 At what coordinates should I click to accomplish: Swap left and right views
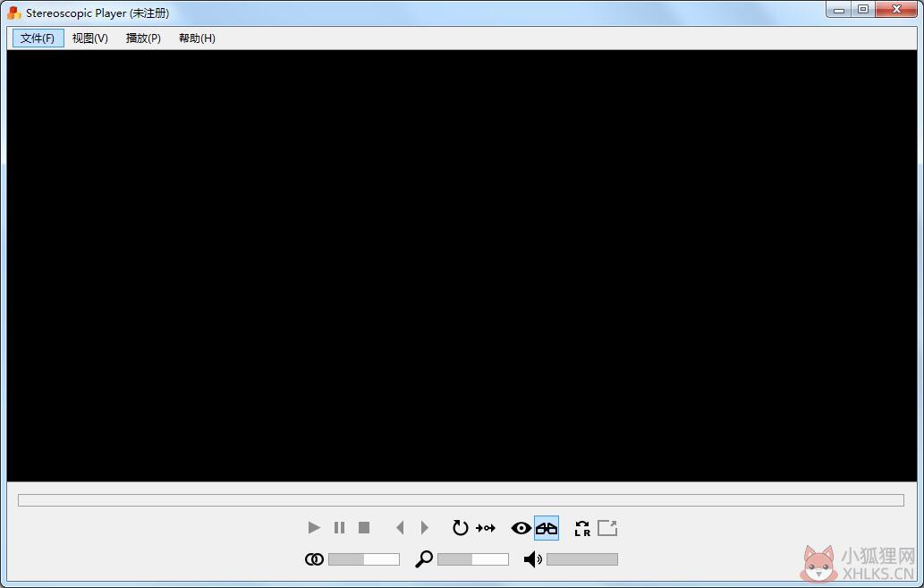582,528
